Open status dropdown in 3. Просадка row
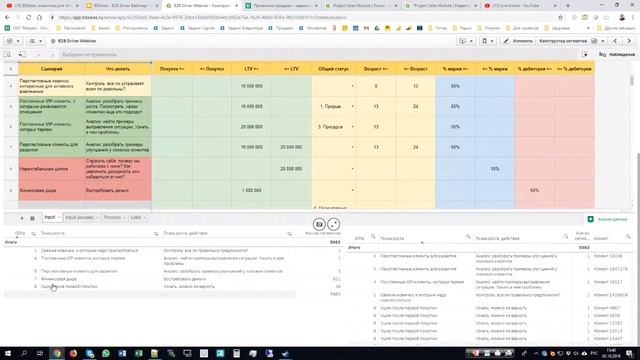Viewport: 640px width, 360px height. point(353,127)
